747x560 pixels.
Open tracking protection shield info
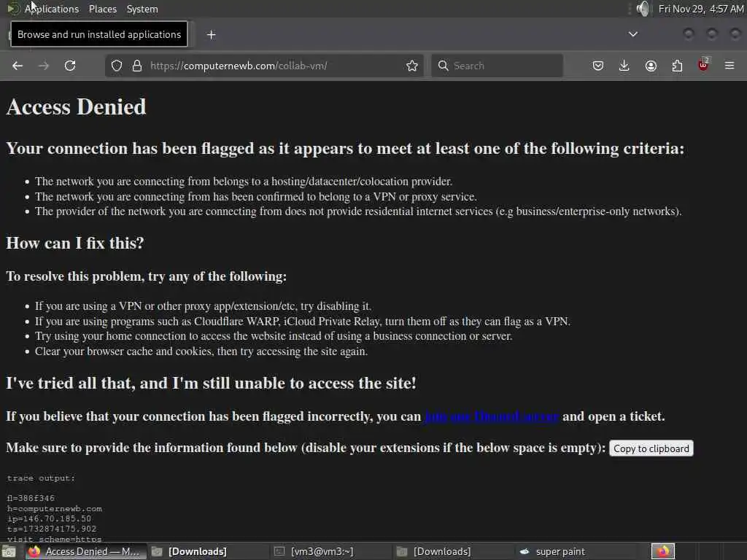tap(117, 66)
